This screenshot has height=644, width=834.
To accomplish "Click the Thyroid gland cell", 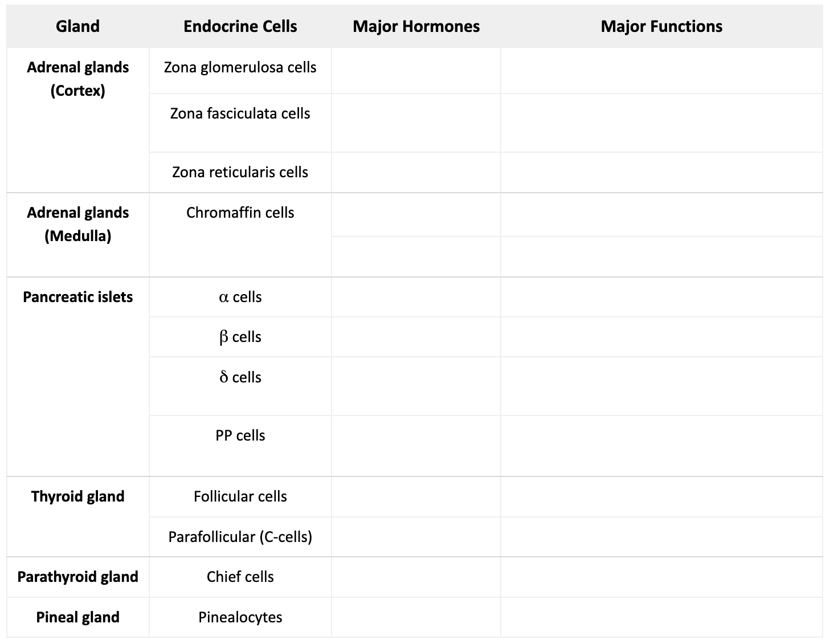I will coord(77,496).
